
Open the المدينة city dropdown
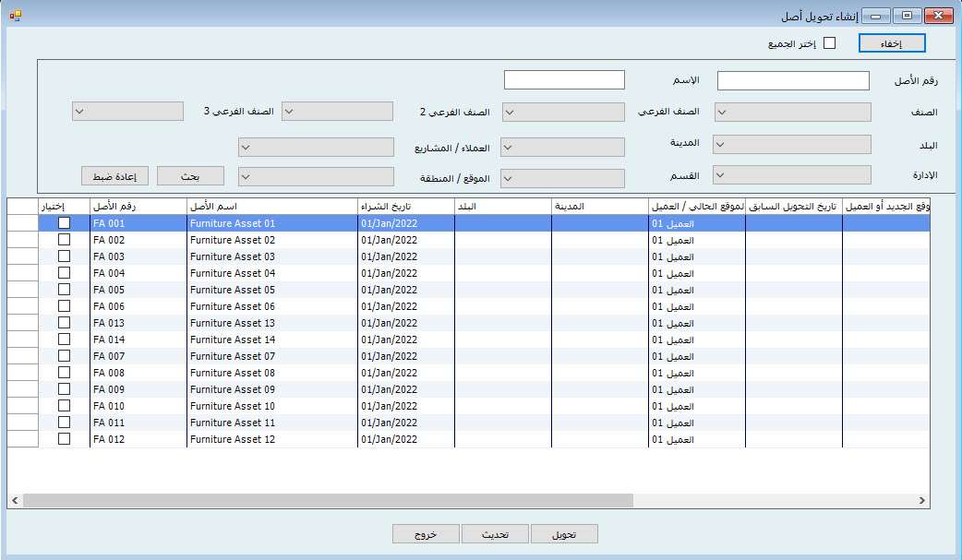coord(562,148)
